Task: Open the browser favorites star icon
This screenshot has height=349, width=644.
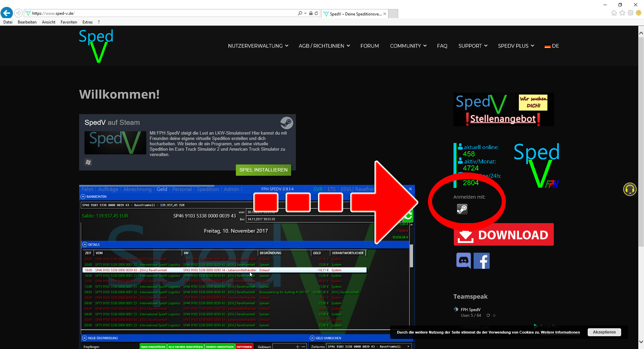Action: coord(622,13)
